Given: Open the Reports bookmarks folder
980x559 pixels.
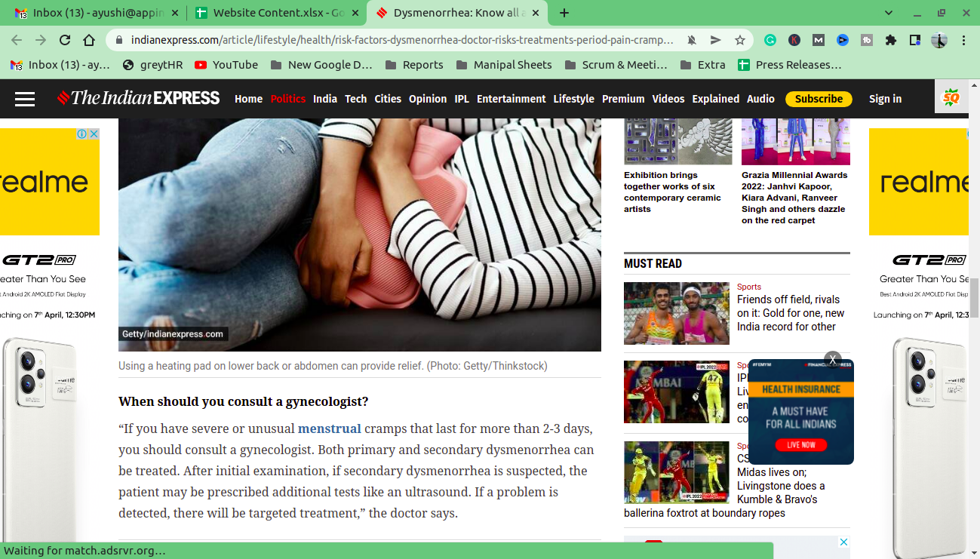Looking at the screenshot, I should 414,65.
